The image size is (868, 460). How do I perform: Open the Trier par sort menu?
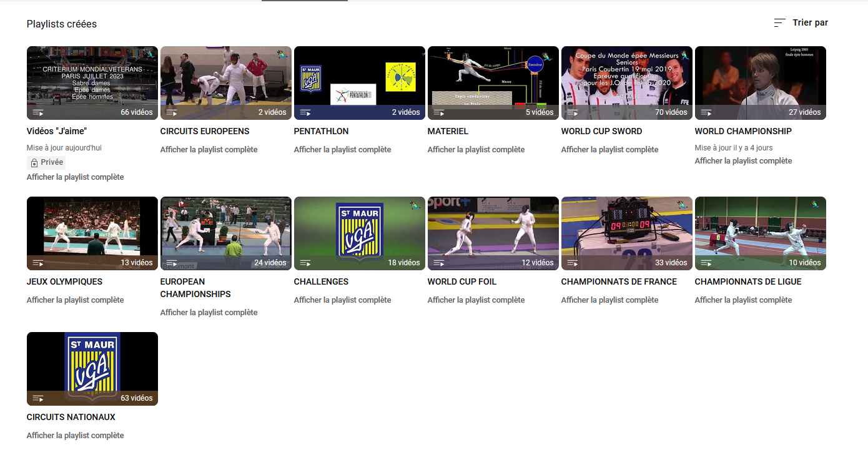[x=801, y=22]
